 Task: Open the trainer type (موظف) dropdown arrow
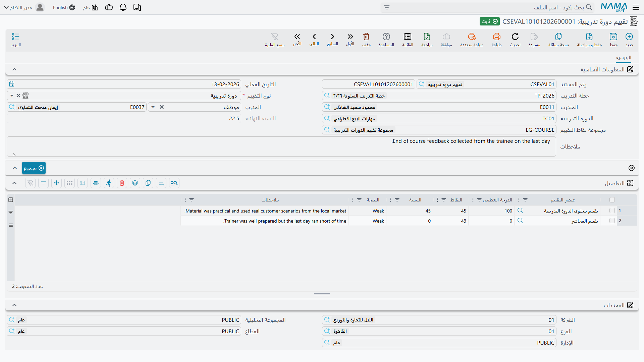pos(153,107)
